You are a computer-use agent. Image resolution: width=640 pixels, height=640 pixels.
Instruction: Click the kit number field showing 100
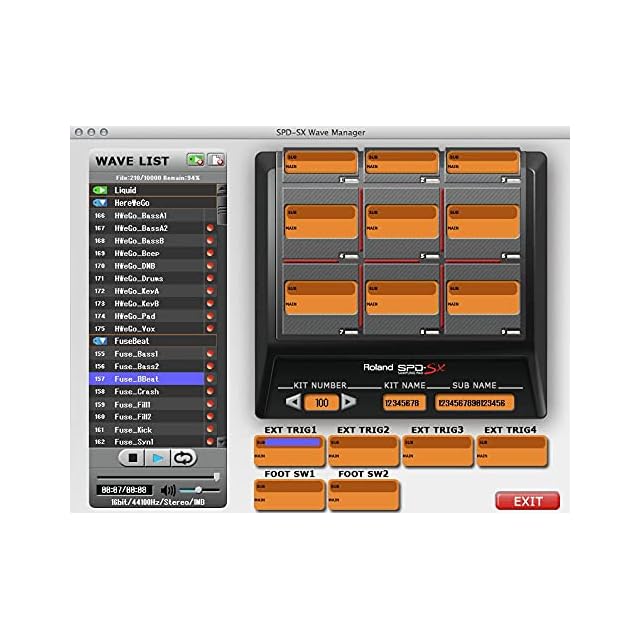point(321,403)
